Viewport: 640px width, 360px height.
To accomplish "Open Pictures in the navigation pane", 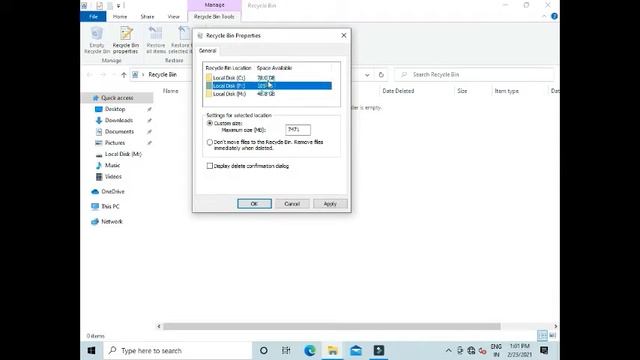I will [x=115, y=143].
